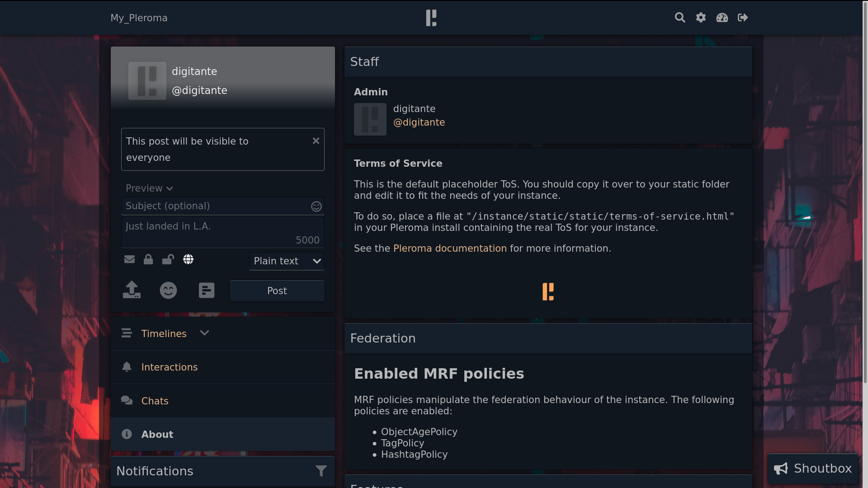This screenshot has width=868, height=488.
Task: Expand the Timelines menu chevron
Action: pos(204,333)
